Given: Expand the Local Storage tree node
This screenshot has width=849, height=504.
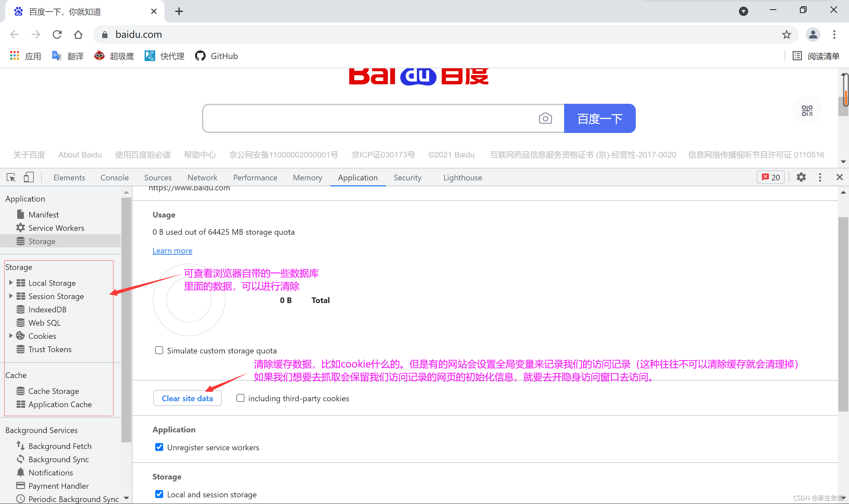Looking at the screenshot, I should click(x=11, y=283).
